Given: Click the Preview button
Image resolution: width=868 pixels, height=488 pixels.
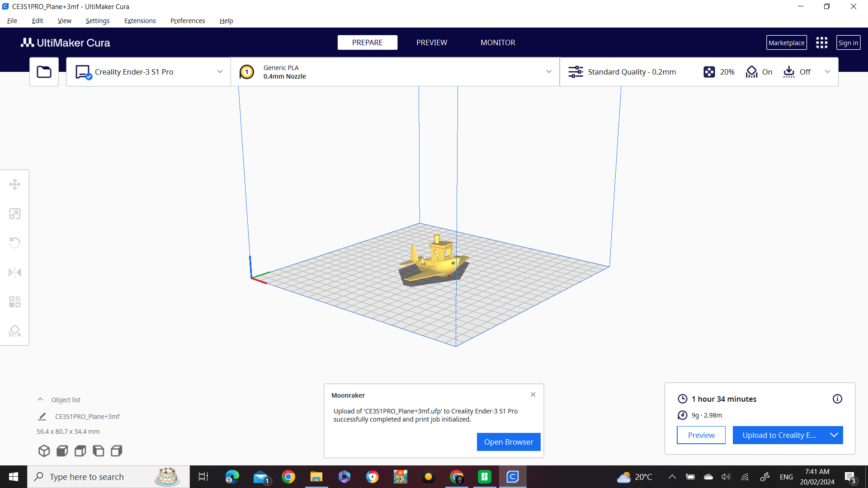Looking at the screenshot, I should 701,435.
